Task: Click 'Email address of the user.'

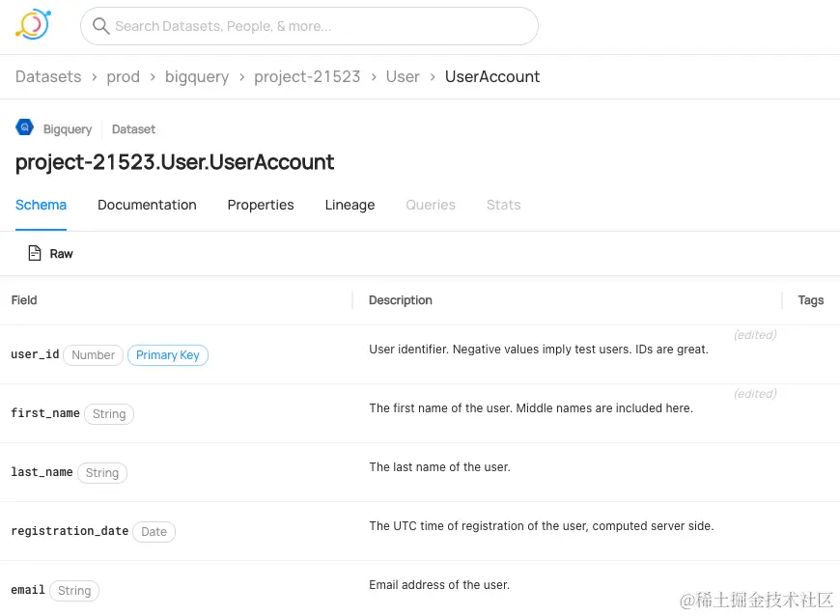Action: point(438,585)
